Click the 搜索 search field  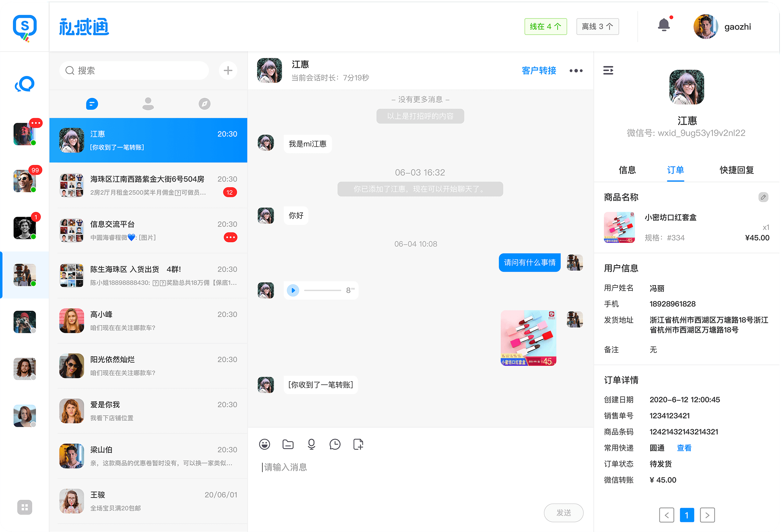click(135, 70)
